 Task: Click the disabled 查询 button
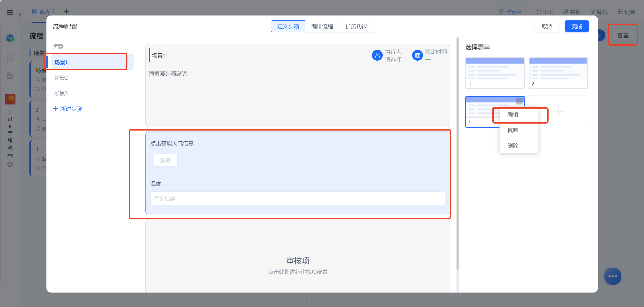pos(165,160)
